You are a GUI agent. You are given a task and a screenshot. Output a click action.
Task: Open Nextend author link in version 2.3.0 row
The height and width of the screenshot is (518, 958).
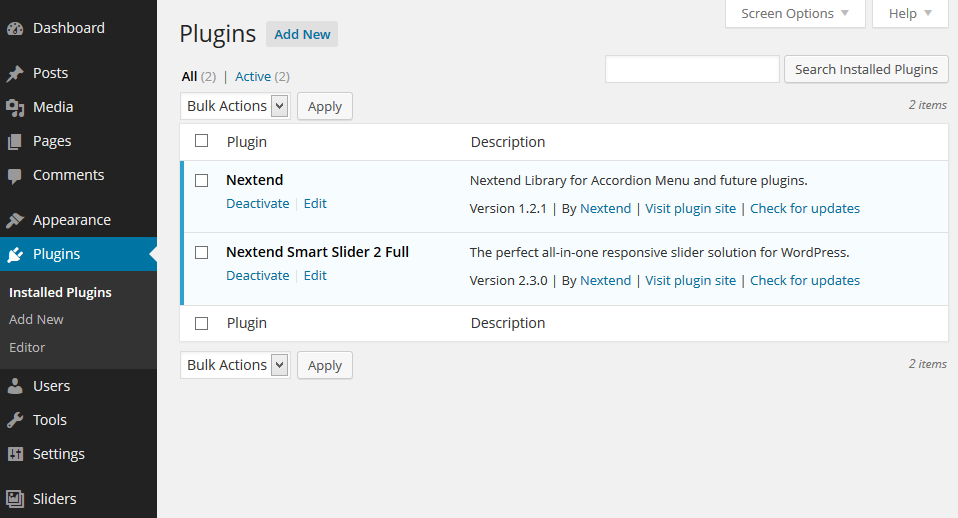click(x=605, y=280)
